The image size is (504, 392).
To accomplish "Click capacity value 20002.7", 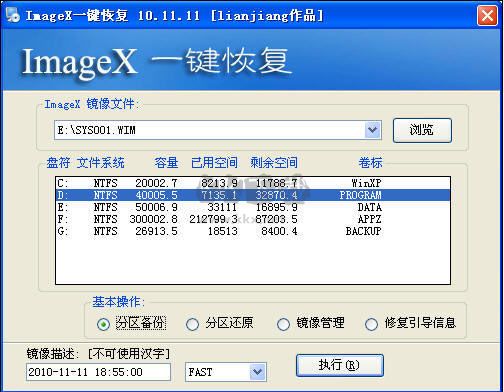I will tap(156, 183).
